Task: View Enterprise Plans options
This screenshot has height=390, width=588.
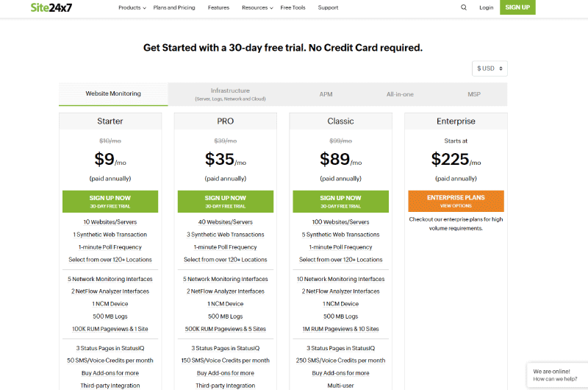Action: [x=456, y=201]
